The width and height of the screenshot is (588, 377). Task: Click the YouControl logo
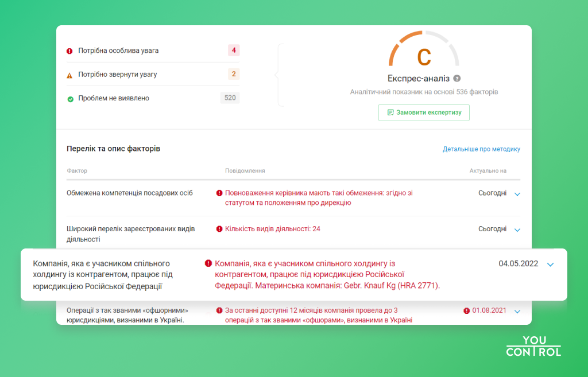click(533, 346)
